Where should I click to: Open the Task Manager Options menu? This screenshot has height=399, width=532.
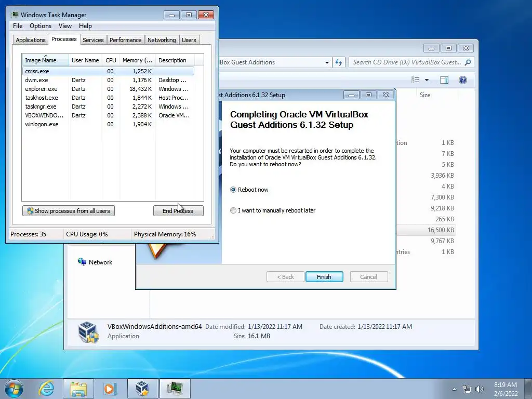[x=41, y=26]
